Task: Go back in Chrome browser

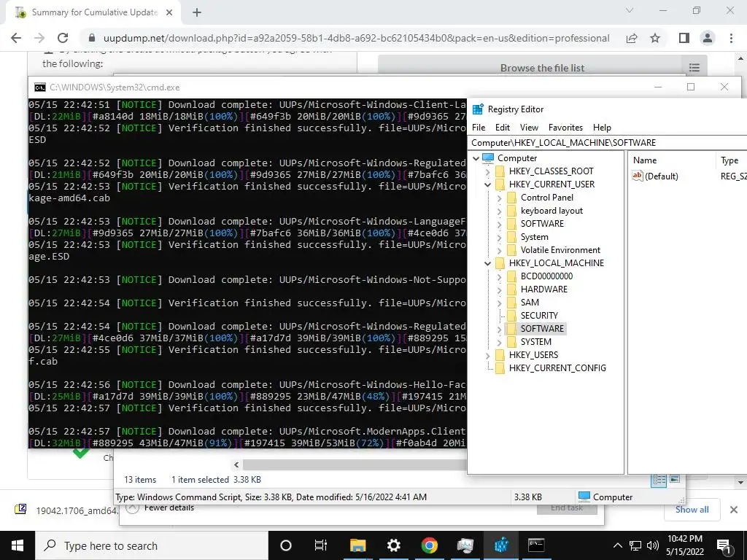Action: tap(16, 38)
